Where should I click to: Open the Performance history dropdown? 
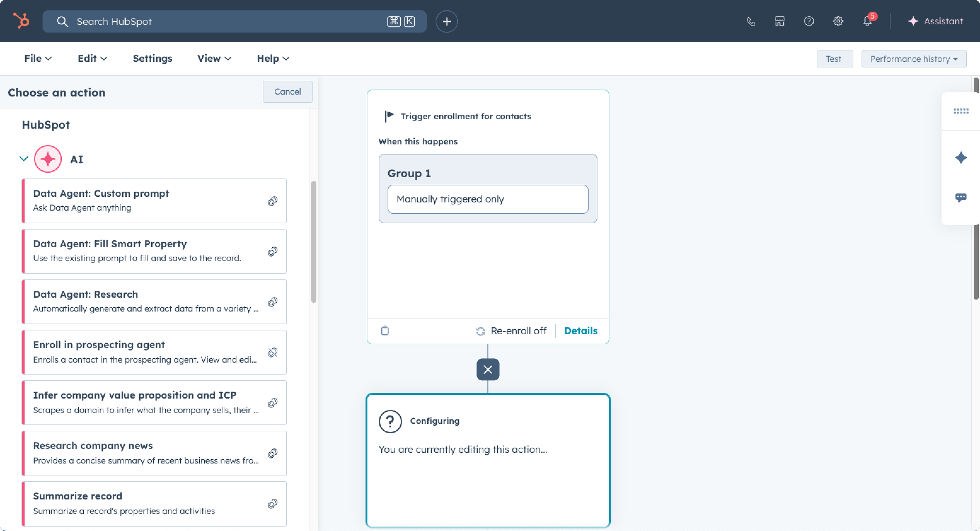tap(913, 59)
